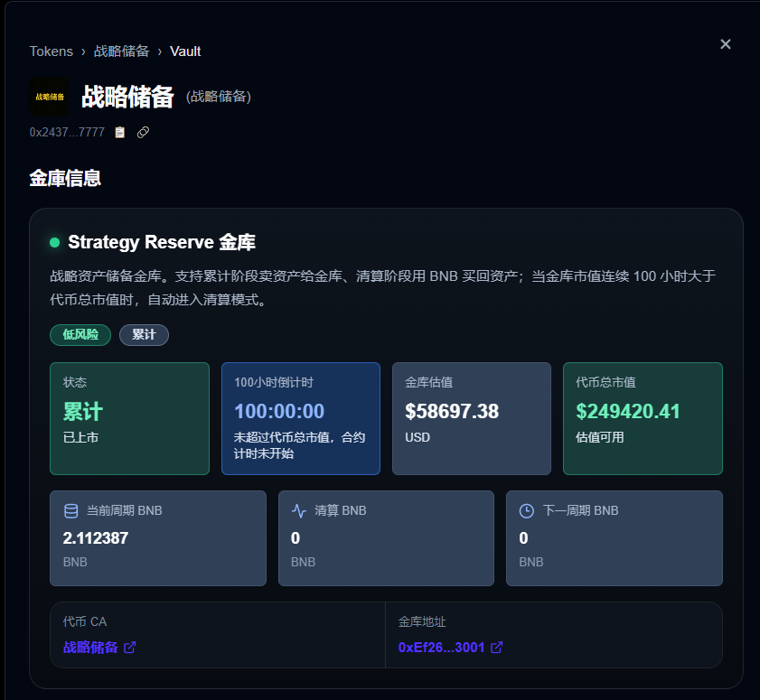Click the 下一周期 BNB card label
Viewport: 760px width, 700px height.
click(x=581, y=510)
